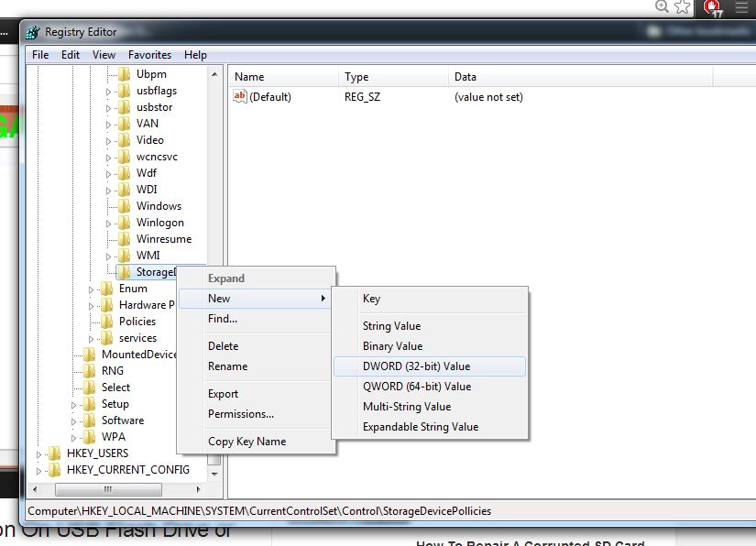Click the Type column header

click(x=394, y=77)
